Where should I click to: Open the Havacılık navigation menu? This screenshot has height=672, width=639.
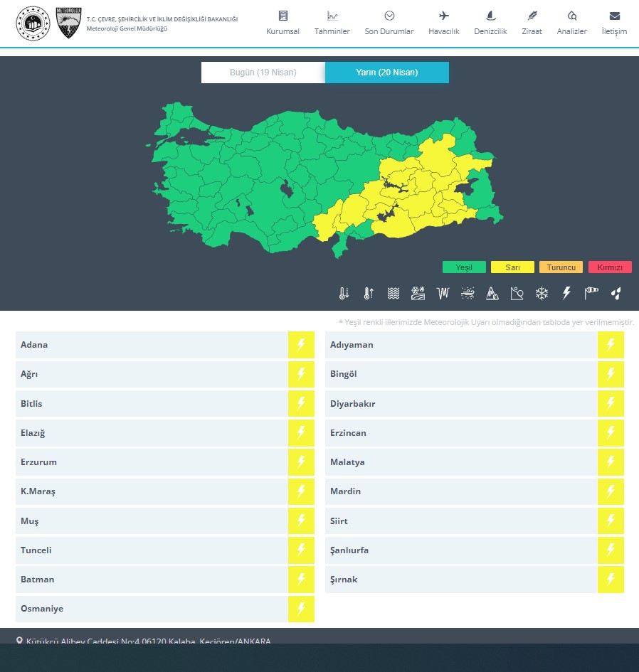444,23
